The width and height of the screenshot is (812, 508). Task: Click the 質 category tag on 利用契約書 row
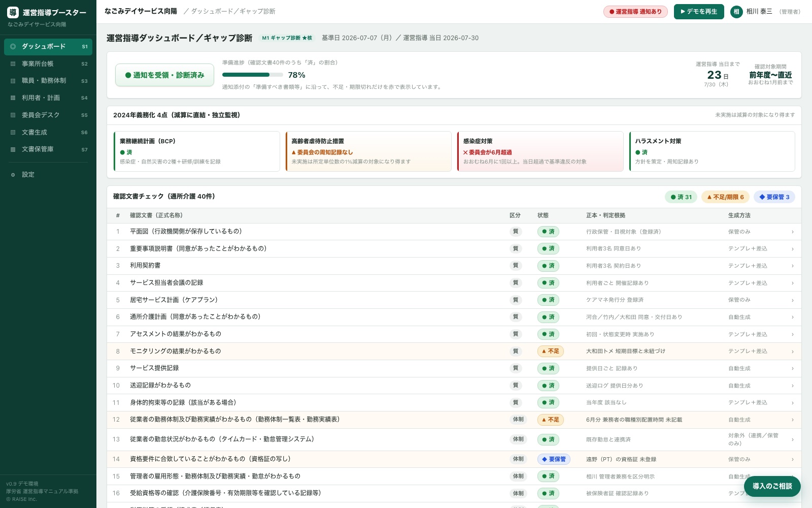pos(516,266)
